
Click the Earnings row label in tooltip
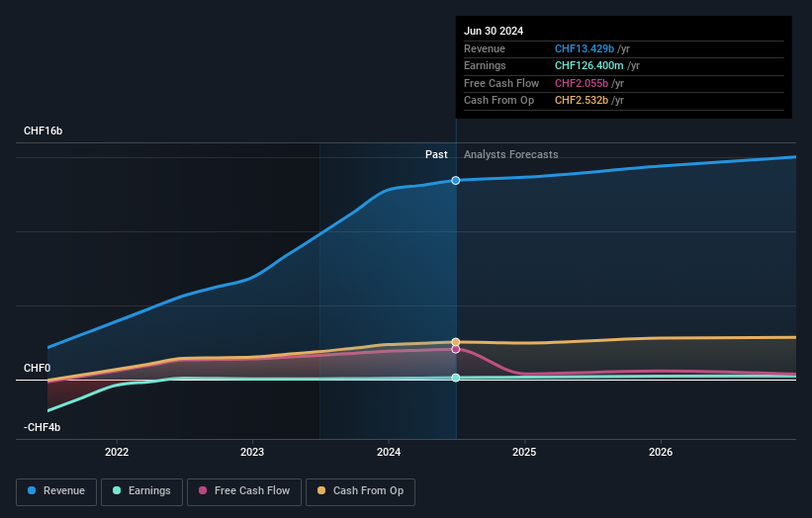[x=485, y=65]
